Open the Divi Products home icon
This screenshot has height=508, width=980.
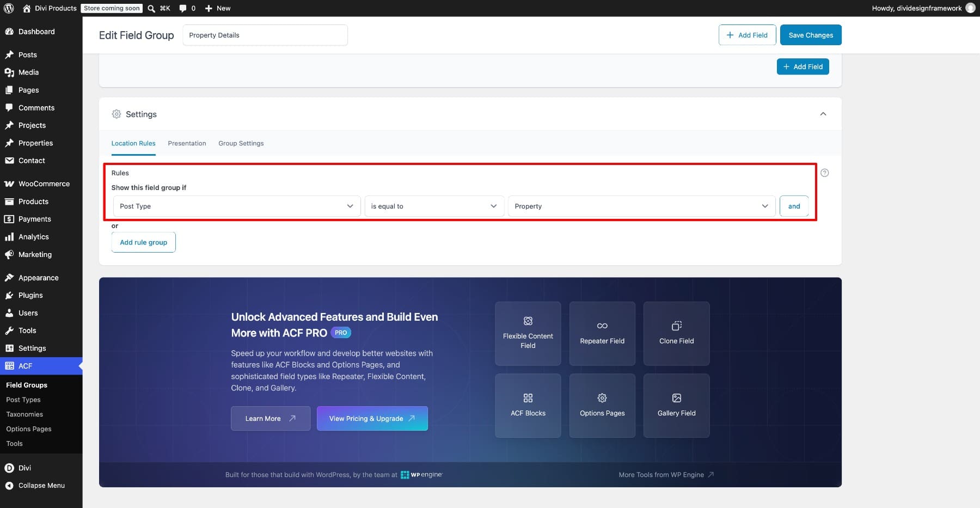pyautogui.click(x=27, y=8)
